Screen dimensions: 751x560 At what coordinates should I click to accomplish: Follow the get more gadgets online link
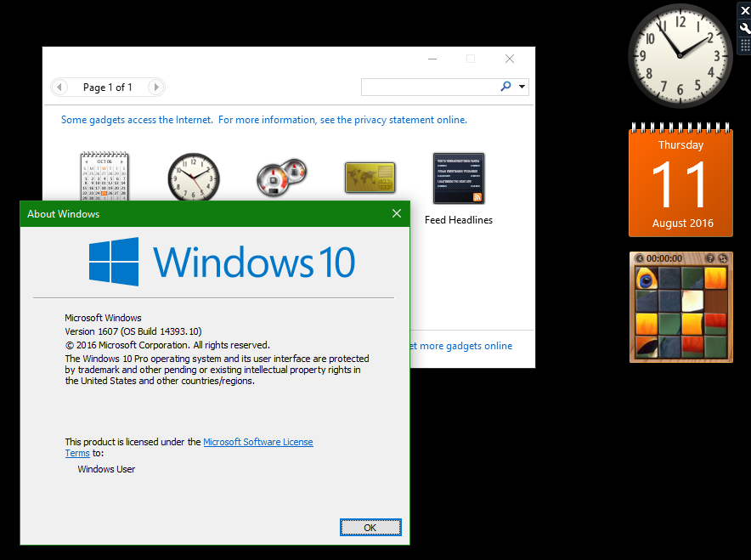point(461,346)
